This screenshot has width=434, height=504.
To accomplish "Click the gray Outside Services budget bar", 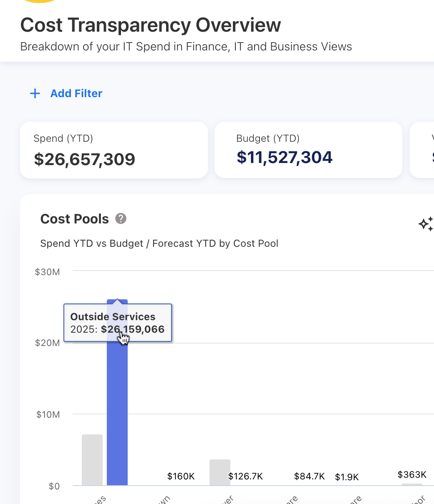I will coord(92,460).
